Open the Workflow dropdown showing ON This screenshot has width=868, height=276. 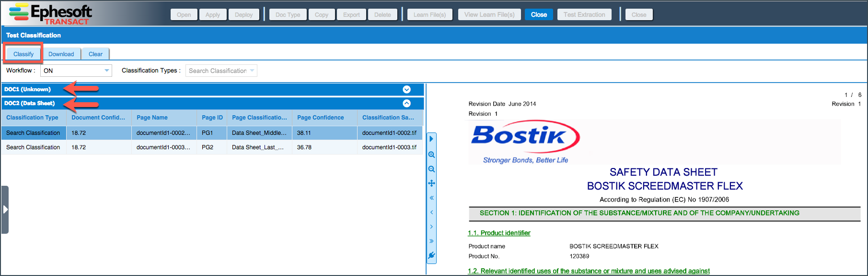point(76,71)
